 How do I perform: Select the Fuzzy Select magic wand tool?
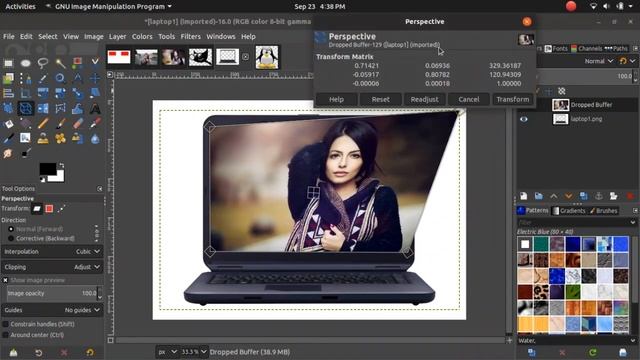pyautogui.click(x=60, y=63)
